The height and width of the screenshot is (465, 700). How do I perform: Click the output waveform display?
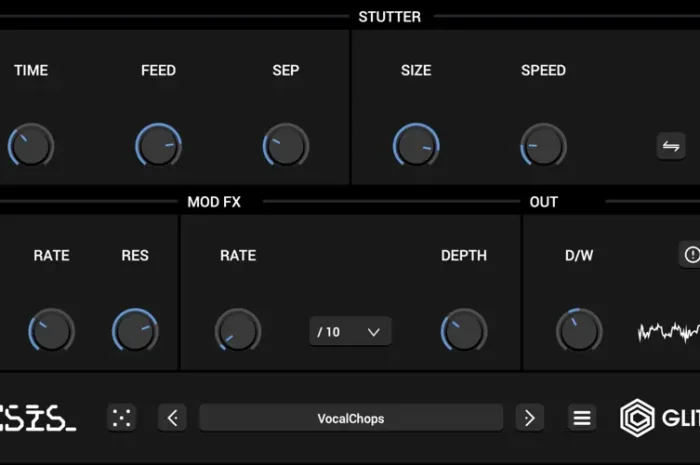[x=668, y=332]
